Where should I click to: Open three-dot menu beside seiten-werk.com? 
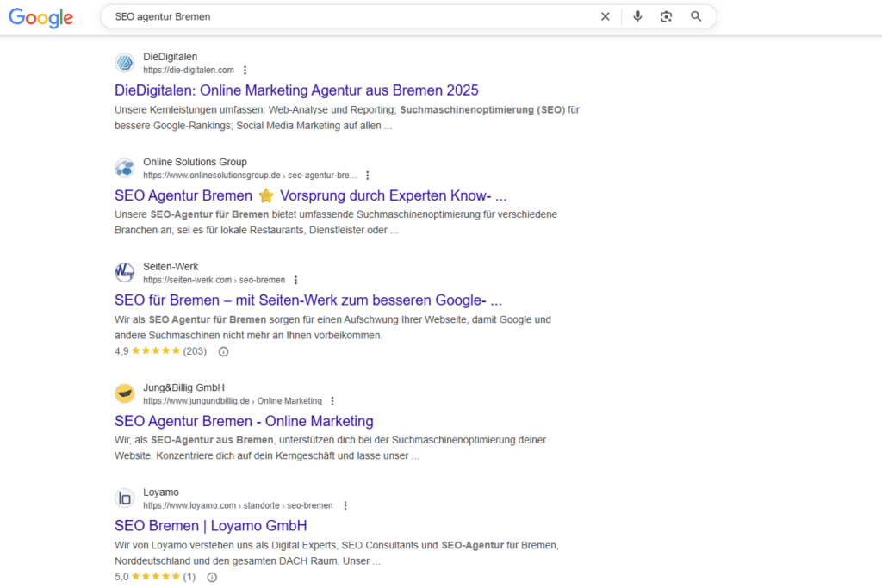click(296, 280)
